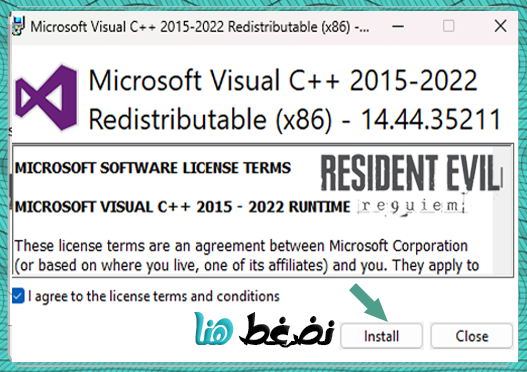Screen dimensions: 527x372
Task: Click the 'MICROSOFT SOFTWARE LICENSE TERMS' heading
Action: tap(153, 168)
